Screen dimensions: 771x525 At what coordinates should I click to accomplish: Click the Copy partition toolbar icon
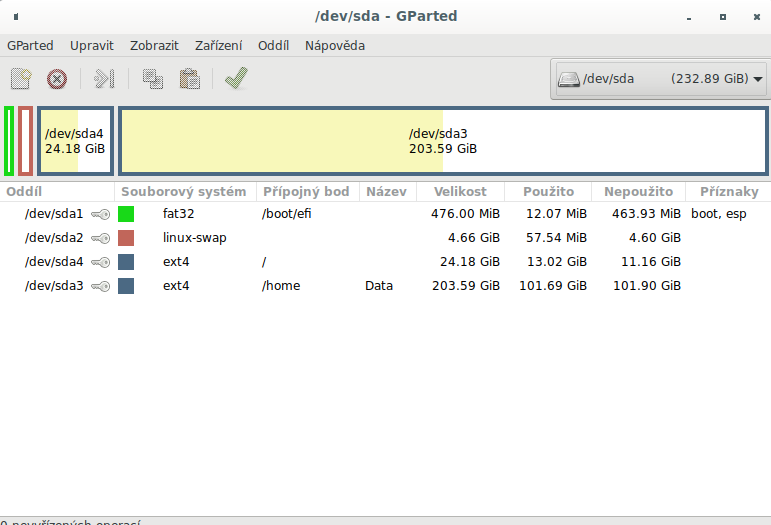coord(153,79)
